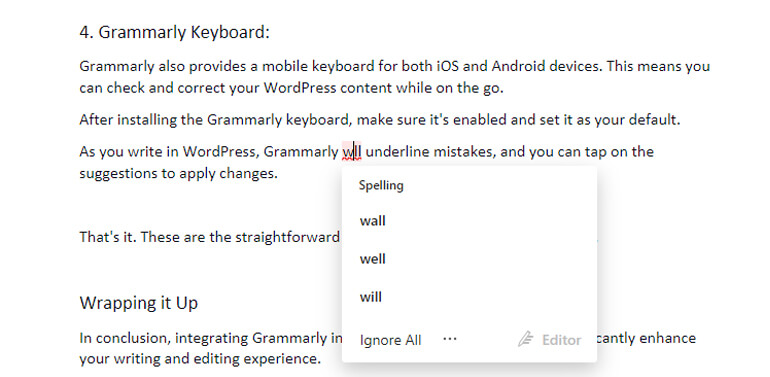The width and height of the screenshot is (770, 377).
Task: Apply the "will" spelling correction
Action: (x=370, y=297)
